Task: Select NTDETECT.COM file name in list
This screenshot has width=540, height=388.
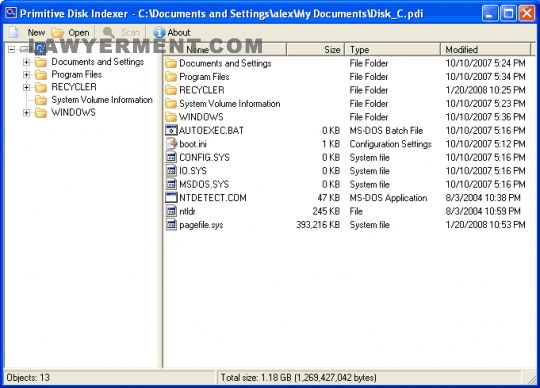Action: tap(213, 198)
